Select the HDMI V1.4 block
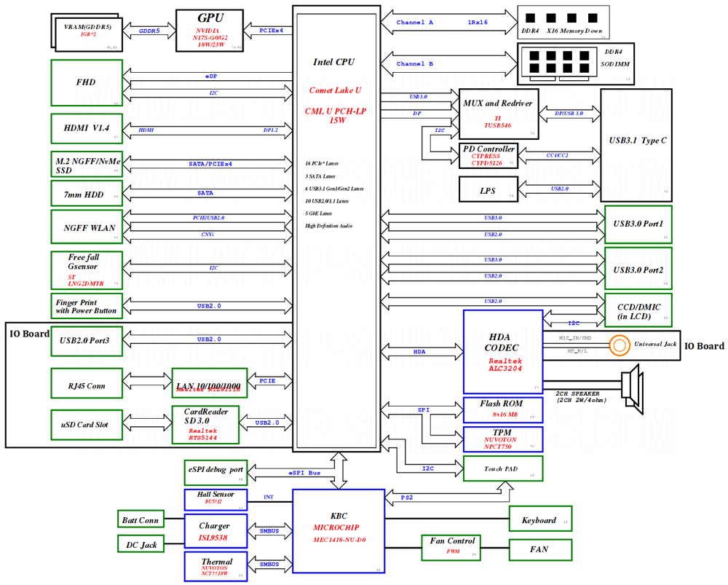 (87, 128)
